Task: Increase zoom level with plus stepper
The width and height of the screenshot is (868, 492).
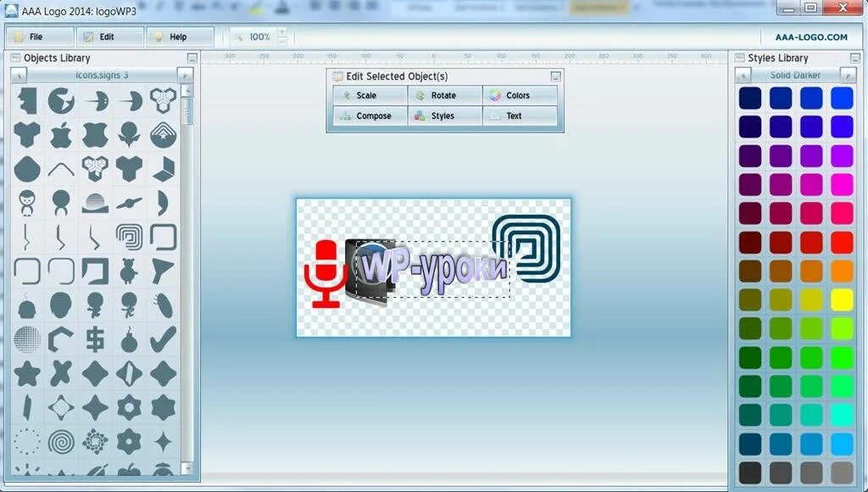Action: point(282,32)
